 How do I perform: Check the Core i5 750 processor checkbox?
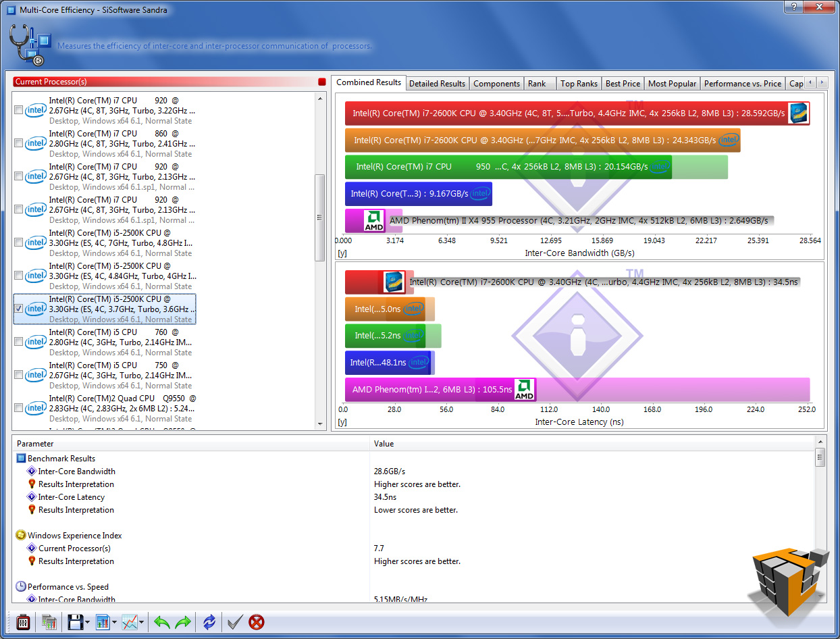coord(18,375)
